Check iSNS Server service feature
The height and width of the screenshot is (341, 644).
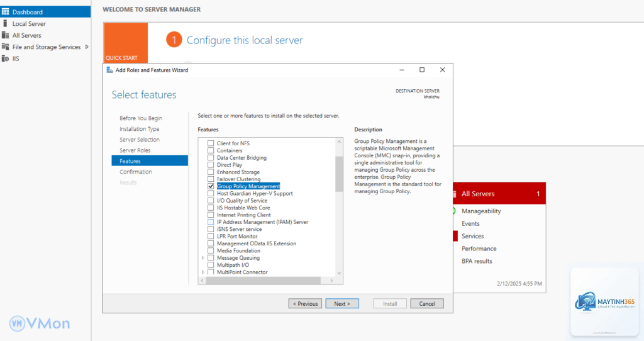[211, 229]
